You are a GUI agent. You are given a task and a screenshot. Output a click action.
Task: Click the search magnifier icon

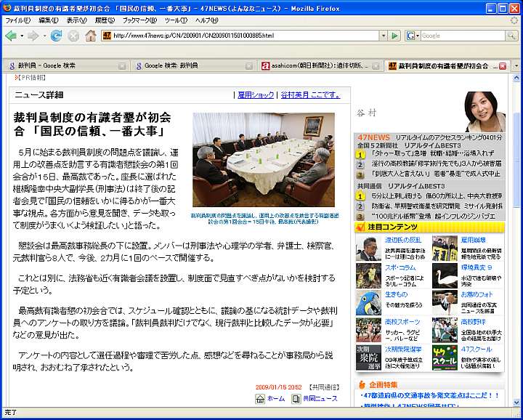pyautogui.click(x=511, y=36)
